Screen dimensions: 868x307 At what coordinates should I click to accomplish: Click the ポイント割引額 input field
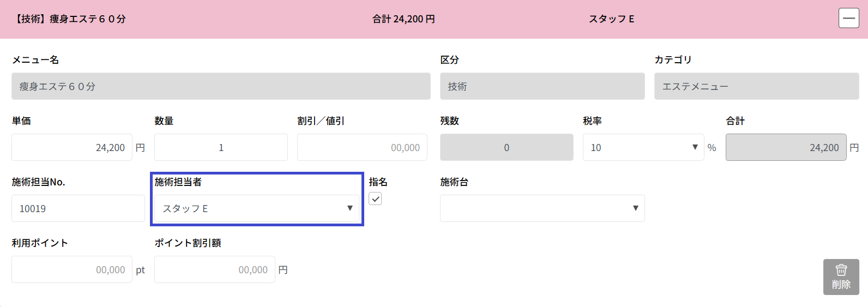(x=214, y=269)
